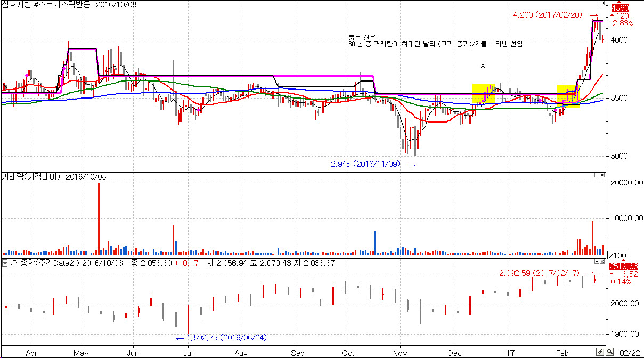The height and width of the screenshot is (358, 644).
Task: Close the KP 종합 index pane
Action: coord(602,262)
